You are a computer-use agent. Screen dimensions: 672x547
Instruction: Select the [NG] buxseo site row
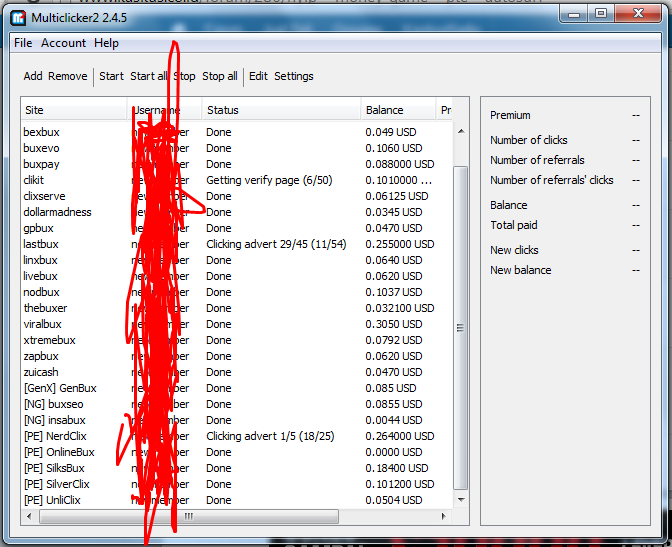(237, 404)
